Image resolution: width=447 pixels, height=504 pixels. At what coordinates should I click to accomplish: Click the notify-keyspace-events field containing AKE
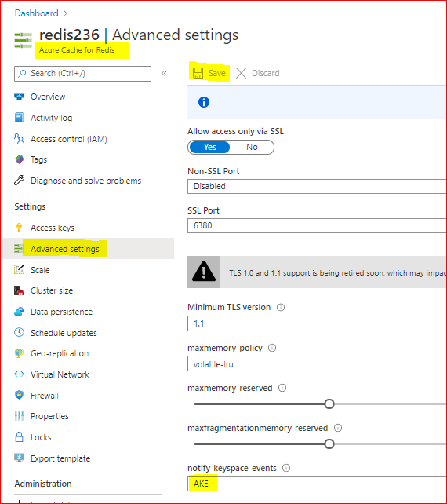[317, 484]
